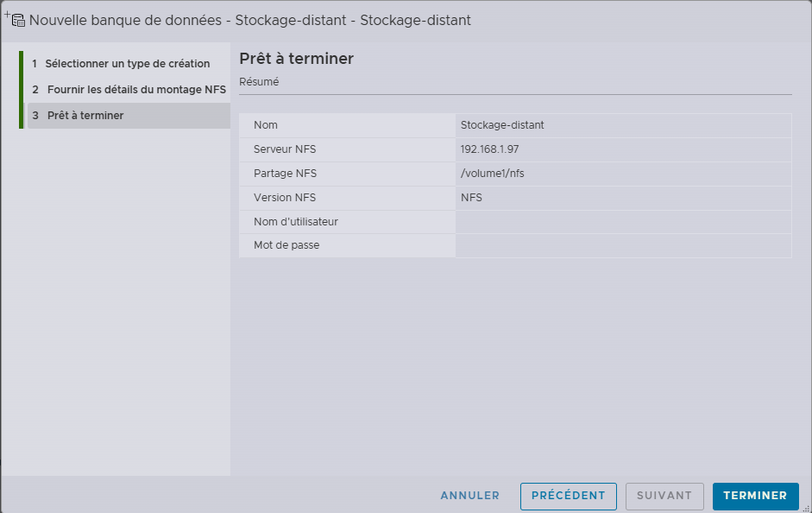Viewport: 812px width, 513px height.
Task: Click the Mot de passe label
Action: (x=286, y=245)
